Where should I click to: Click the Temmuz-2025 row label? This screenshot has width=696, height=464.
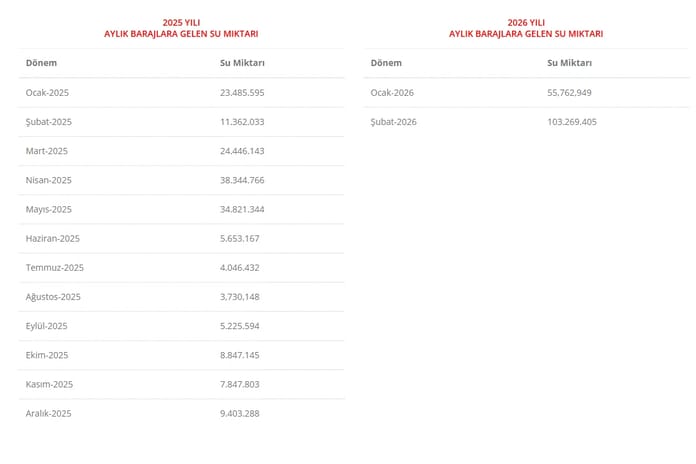click(x=55, y=267)
